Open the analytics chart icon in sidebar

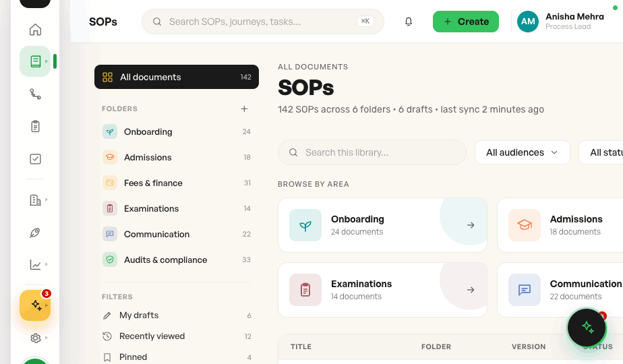(x=35, y=265)
